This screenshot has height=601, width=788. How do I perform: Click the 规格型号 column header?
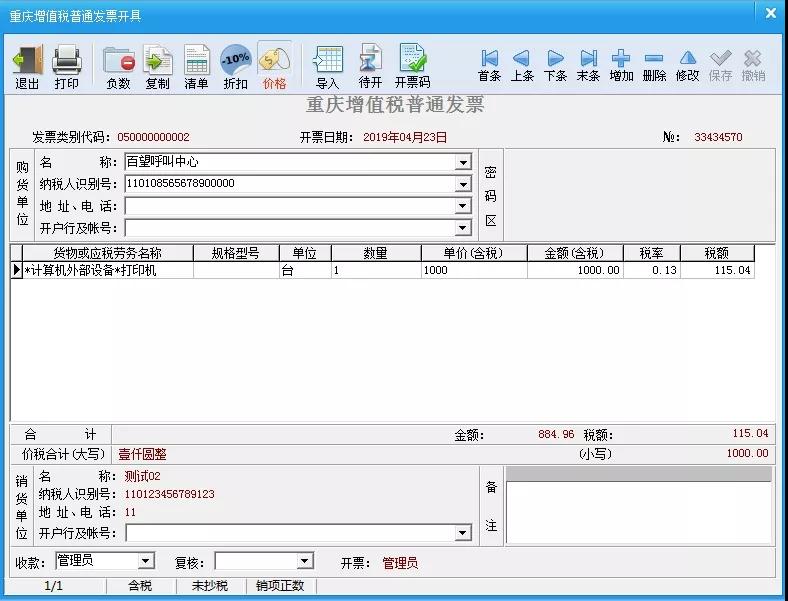pyautogui.click(x=236, y=253)
